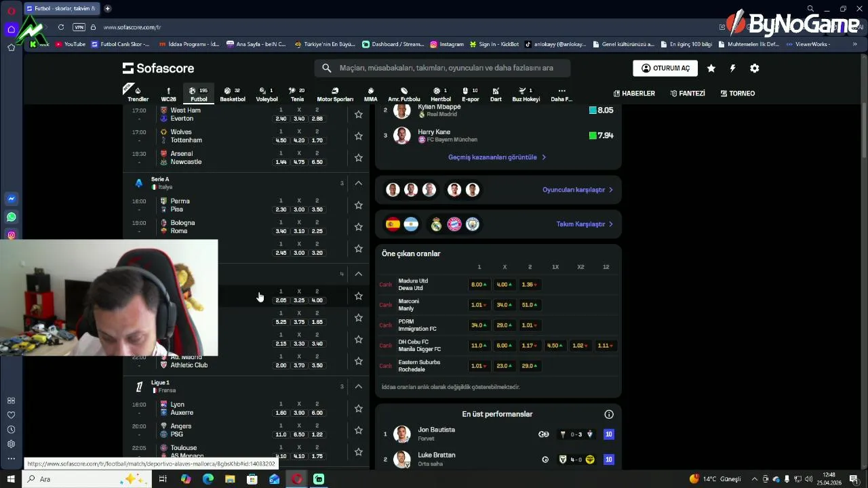This screenshot has width=868, height=488.
Task: Click the MMA glove icon
Action: 370,91
